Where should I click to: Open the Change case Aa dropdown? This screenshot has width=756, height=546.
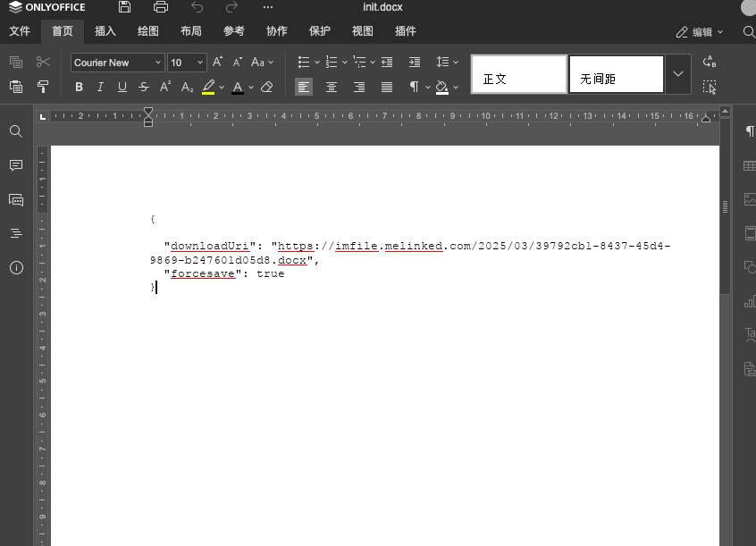tap(263, 62)
